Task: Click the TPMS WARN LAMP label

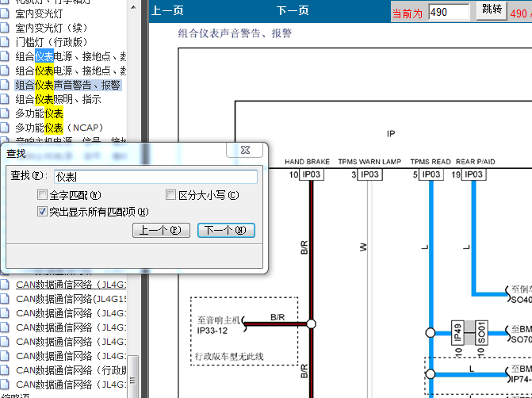Action: (x=369, y=162)
